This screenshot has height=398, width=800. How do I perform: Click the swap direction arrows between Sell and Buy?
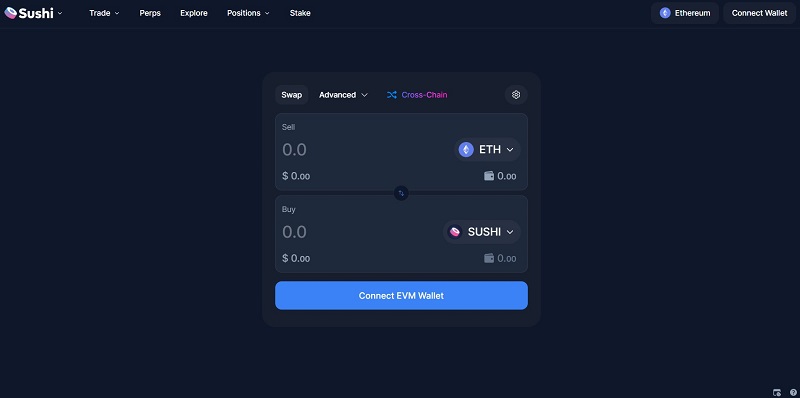pos(401,193)
